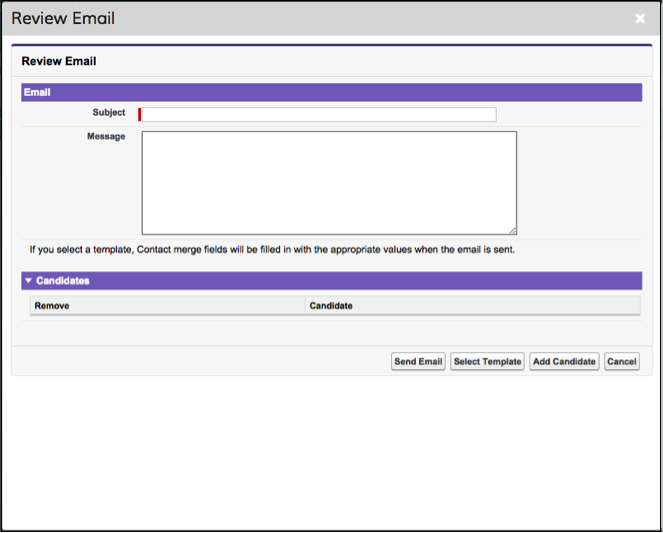The image size is (663, 533).
Task: Click the Candidate column header
Action: click(331, 306)
